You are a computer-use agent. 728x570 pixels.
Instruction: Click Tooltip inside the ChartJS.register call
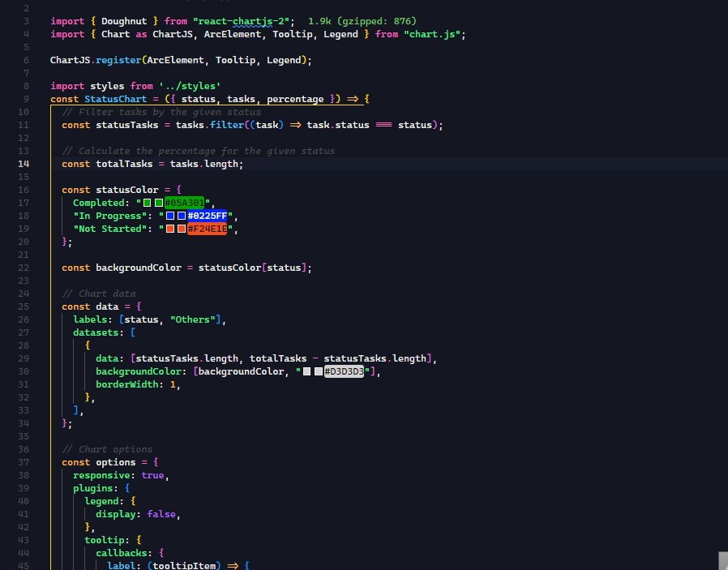pyautogui.click(x=235, y=60)
